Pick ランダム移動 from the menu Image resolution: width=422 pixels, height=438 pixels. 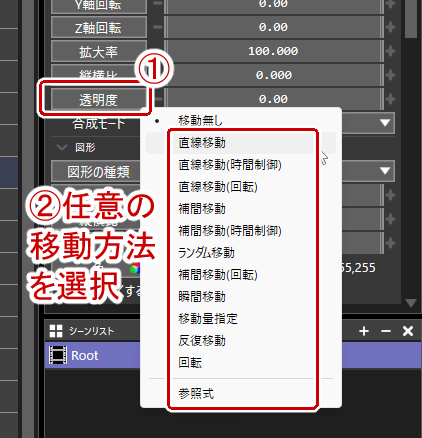[241, 253]
